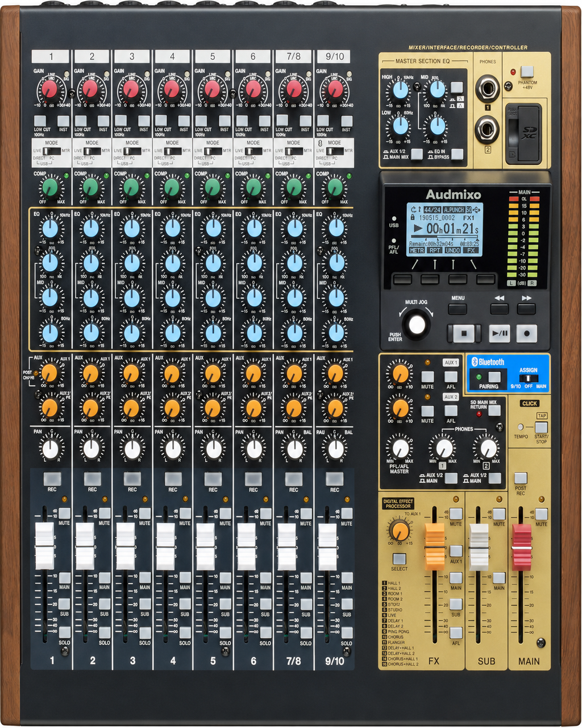582x728 pixels.
Task: Send FX return to AUX 1
Action: (456, 551)
